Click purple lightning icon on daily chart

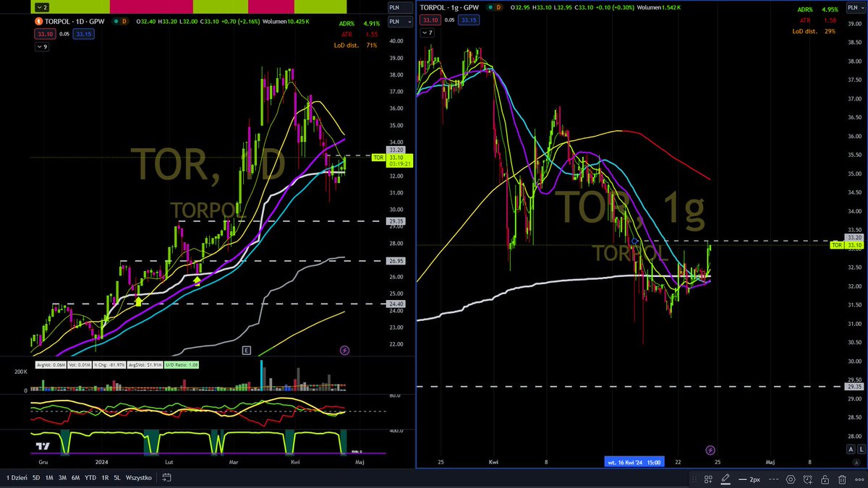pyautogui.click(x=344, y=350)
